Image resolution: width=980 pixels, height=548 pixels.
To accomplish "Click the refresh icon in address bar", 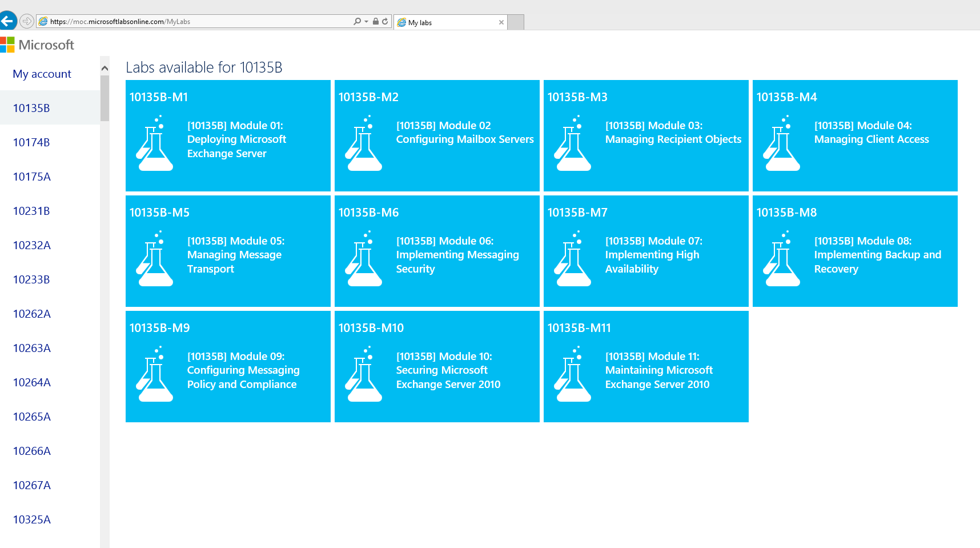I will [x=385, y=22].
